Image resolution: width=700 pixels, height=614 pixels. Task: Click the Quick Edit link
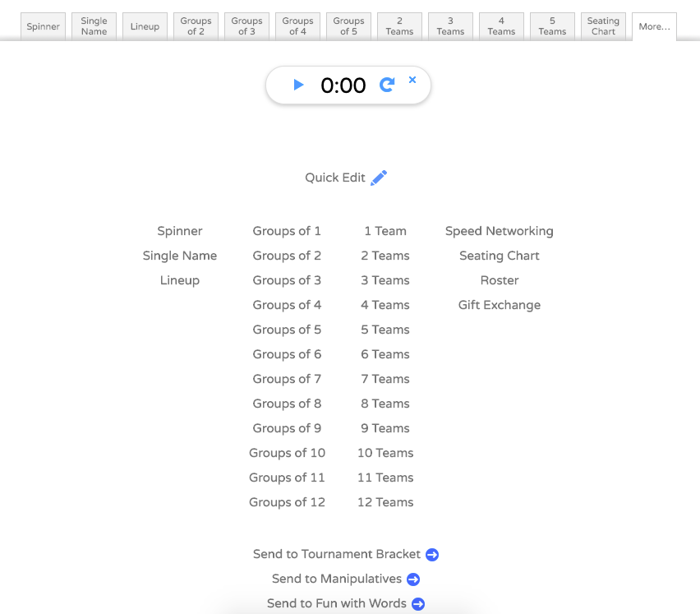tap(335, 178)
